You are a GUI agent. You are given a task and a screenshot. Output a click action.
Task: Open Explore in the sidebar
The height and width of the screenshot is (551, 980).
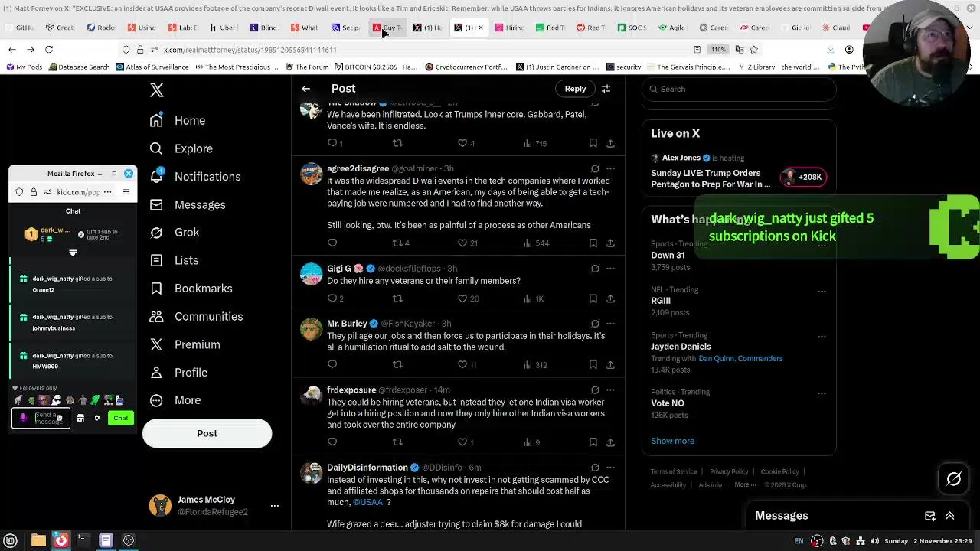(181, 148)
